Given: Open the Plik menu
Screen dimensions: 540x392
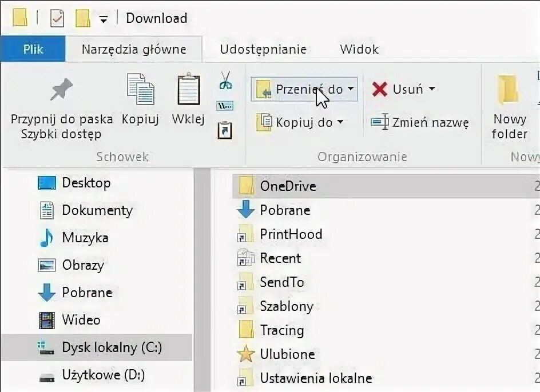Looking at the screenshot, I should pos(33,49).
